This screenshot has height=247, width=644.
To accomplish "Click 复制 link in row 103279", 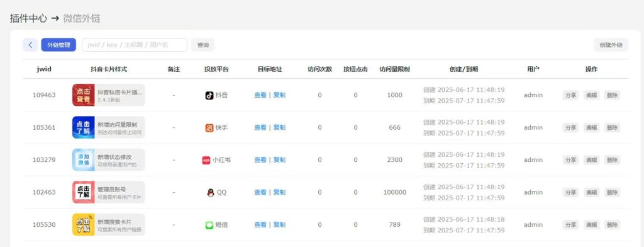I will 279,159.
